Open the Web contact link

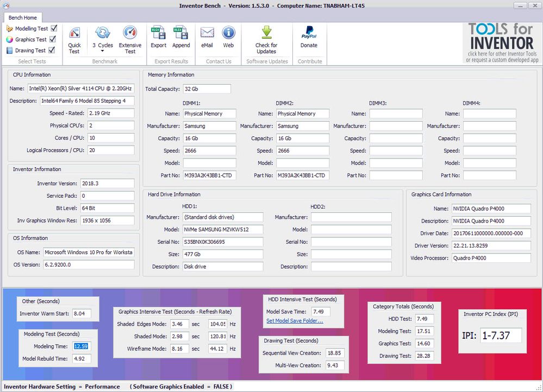228,37
